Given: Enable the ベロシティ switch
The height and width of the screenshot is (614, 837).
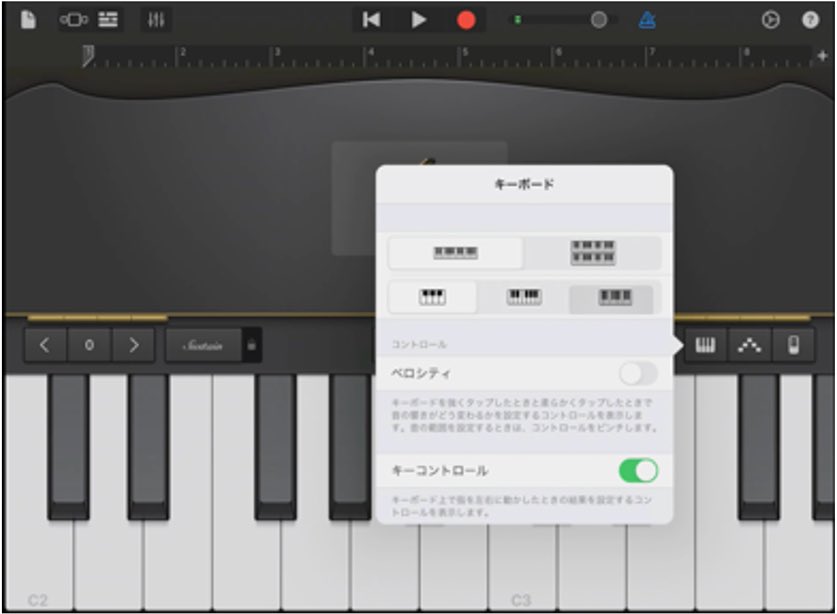Looking at the screenshot, I should pos(638,373).
